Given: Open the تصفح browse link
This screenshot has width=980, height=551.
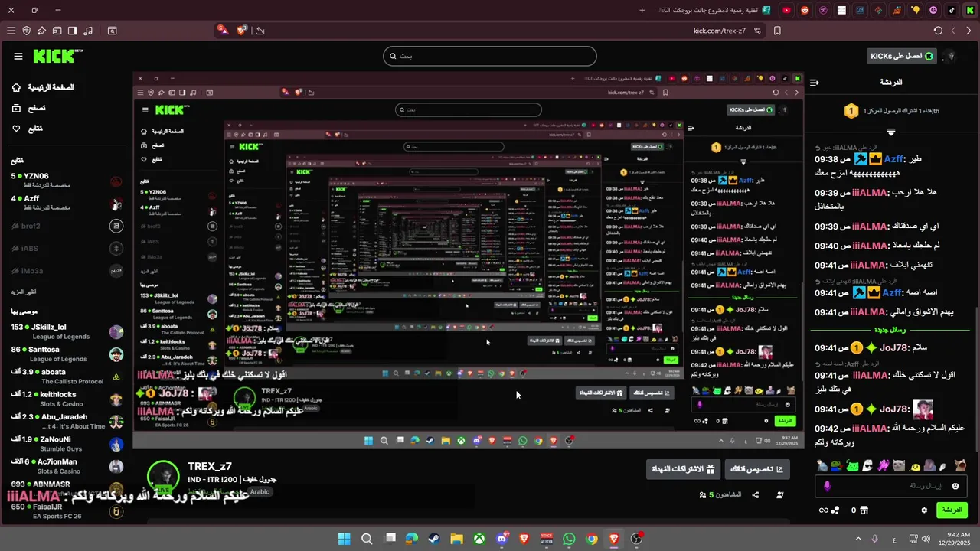Looking at the screenshot, I should tap(28, 108).
